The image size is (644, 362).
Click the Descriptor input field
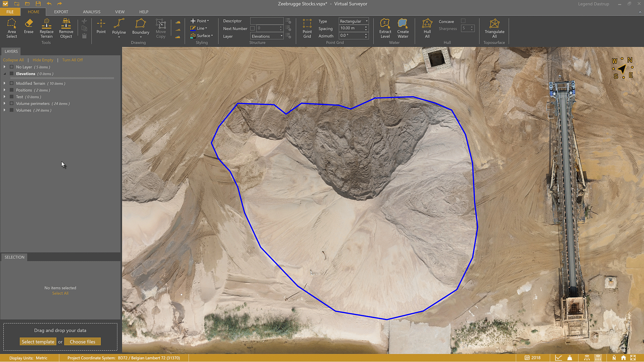pos(267,21)
